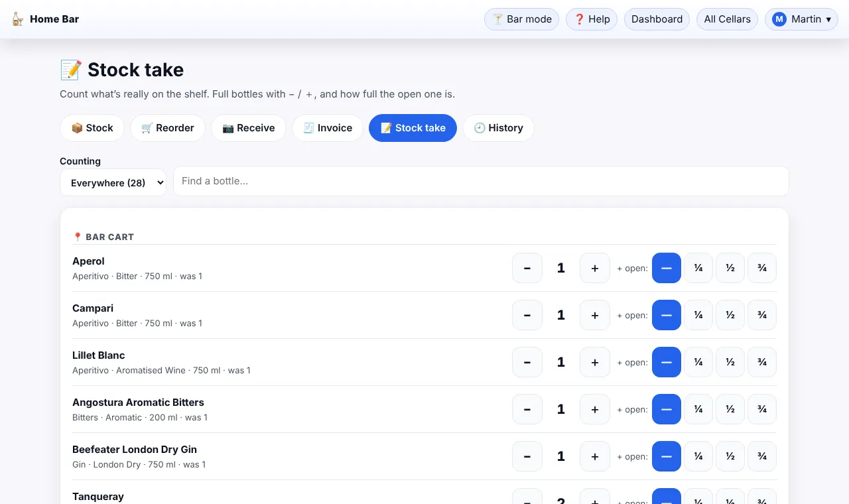Switch to the Reorder tab

pyautogui.click(x=168, y=128)
